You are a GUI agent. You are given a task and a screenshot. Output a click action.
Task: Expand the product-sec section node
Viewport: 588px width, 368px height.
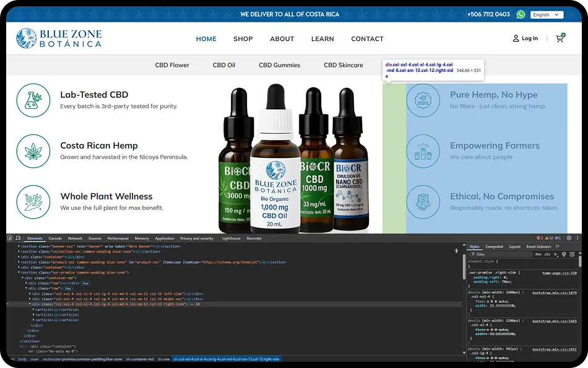point(19,262)
